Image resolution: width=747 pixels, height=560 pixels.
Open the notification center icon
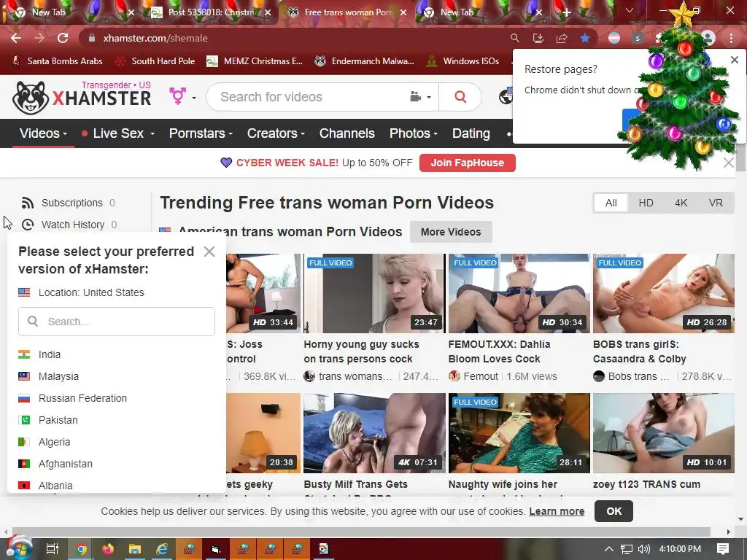coord(723,549)
